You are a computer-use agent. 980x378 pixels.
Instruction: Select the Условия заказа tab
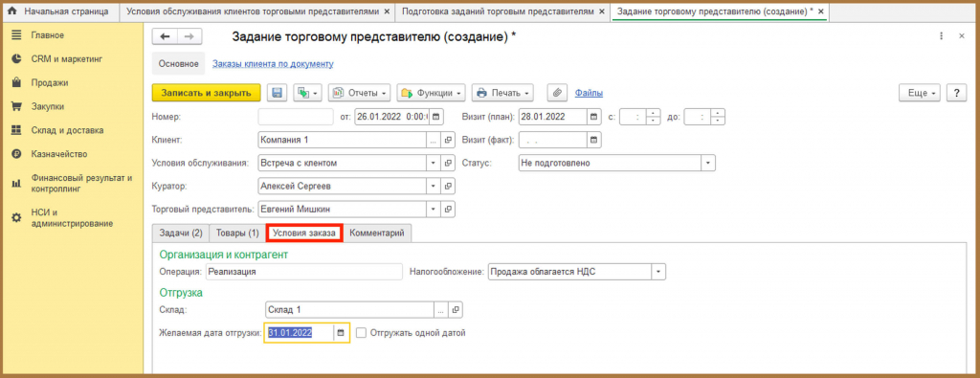304,233
